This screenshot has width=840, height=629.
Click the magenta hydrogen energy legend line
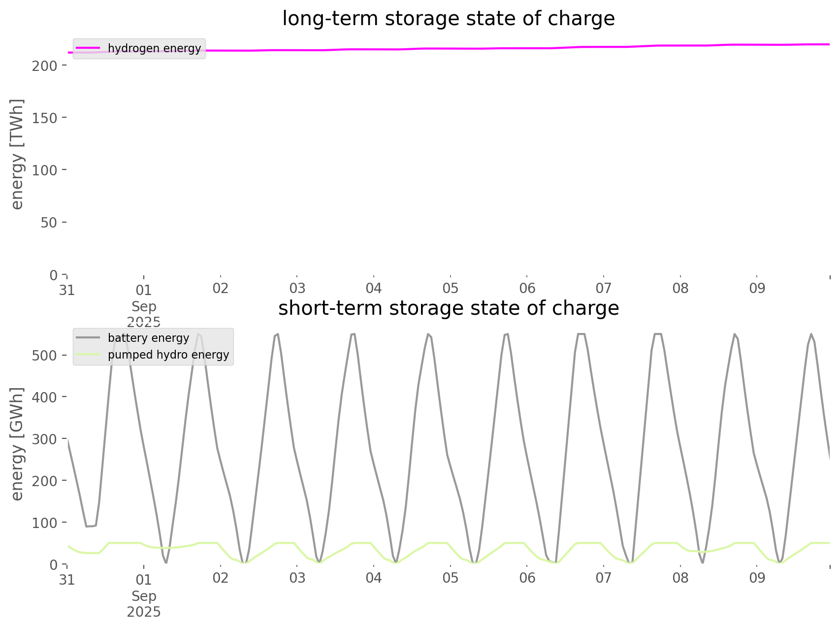click(88, 48)
